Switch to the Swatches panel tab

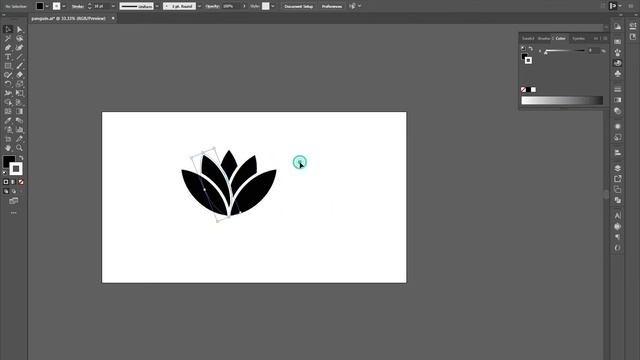[x=528, y=38]
